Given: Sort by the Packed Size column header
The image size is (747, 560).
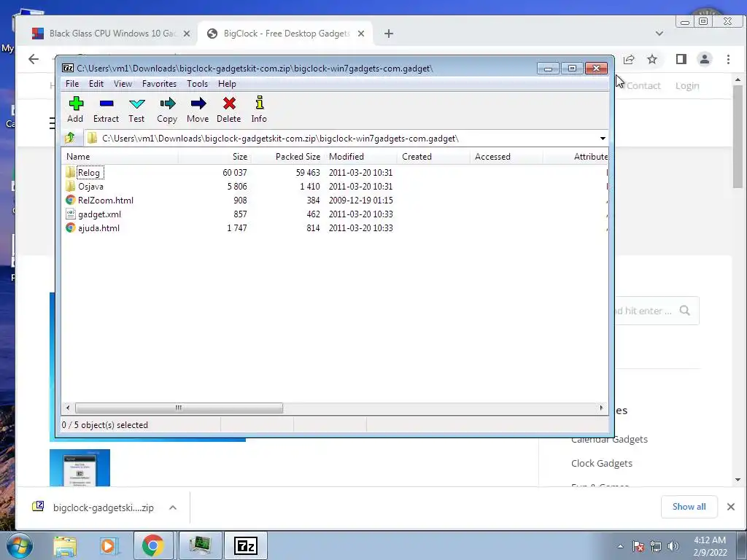Looking at the screenshot, I should 288,157.
